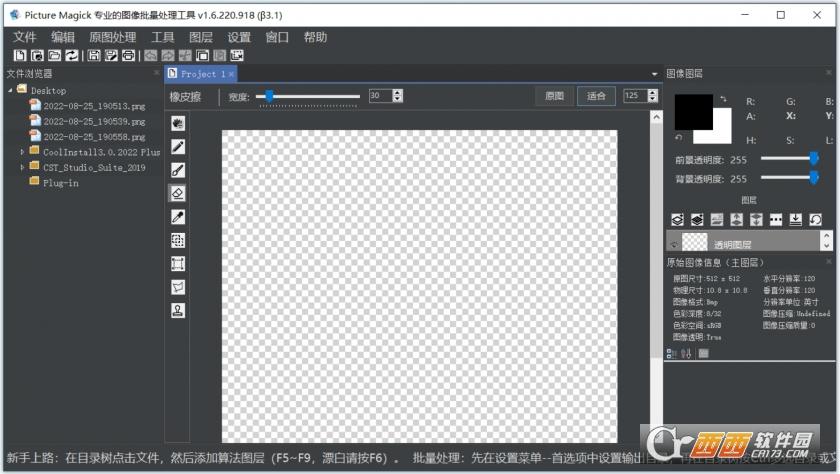Decrease eraser width with spinner down arrow

[x=398, y=99]
